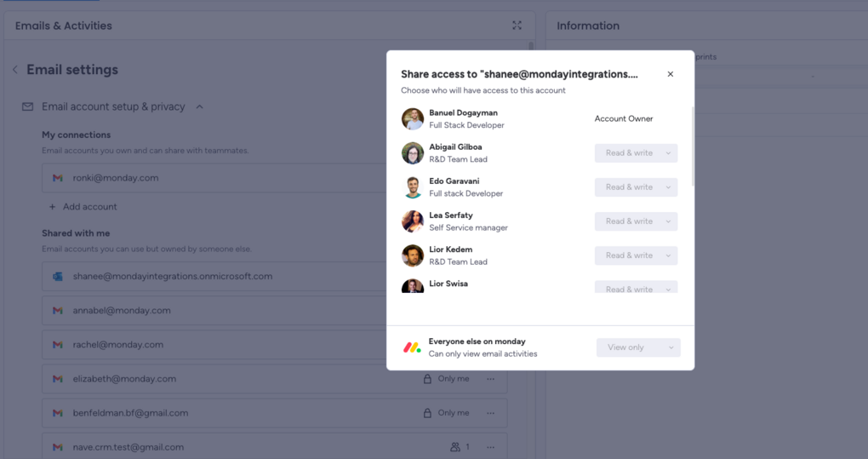The height and width of the screenshot is (459, 868).
Task: Open Abigail Gilboa's Read & write permission dropdown
Action: (x=636, y=153)
